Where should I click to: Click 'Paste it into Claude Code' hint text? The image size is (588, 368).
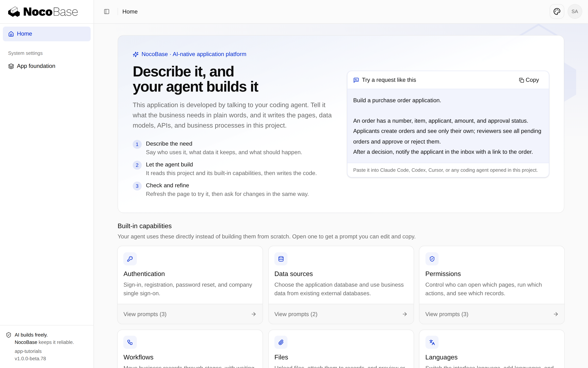click(x=445, y=170)
